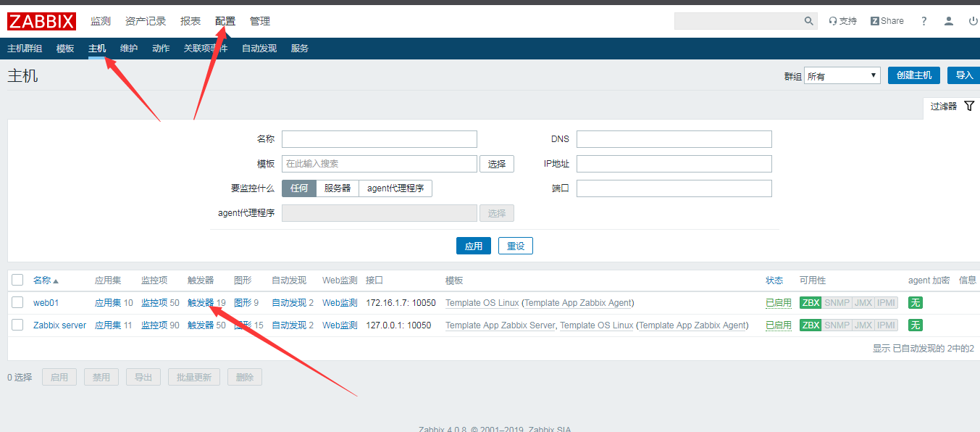Screen dimensions: 980x432
Task: Focus the 模板 search field
Action: click(380, 164)
